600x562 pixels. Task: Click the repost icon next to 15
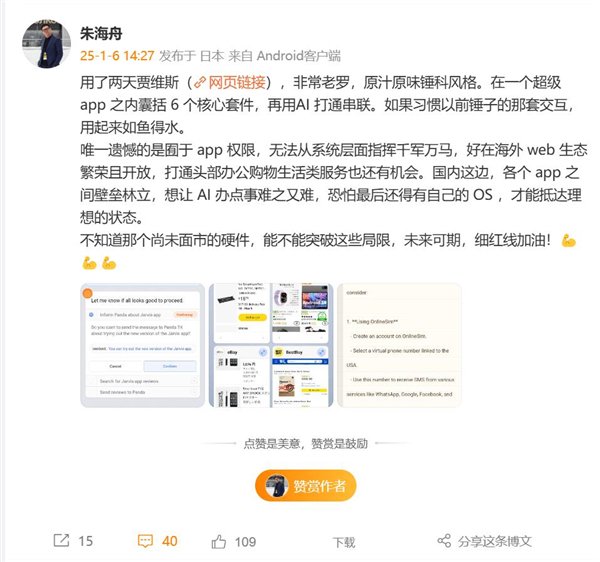[61, 540]
